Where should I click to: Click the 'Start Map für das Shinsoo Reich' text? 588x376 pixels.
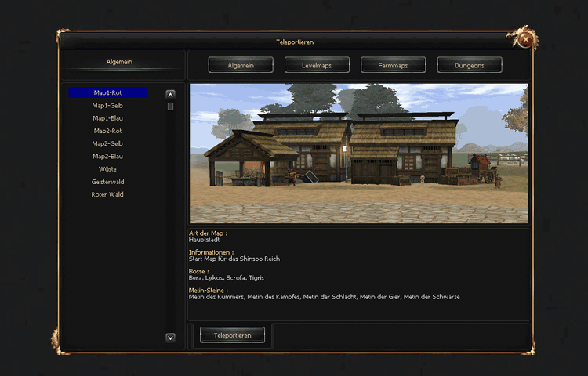(x=234, y=258)
